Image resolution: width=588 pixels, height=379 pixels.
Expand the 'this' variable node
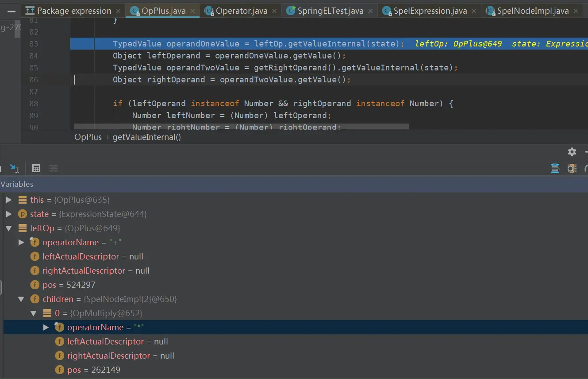[8, 200]
